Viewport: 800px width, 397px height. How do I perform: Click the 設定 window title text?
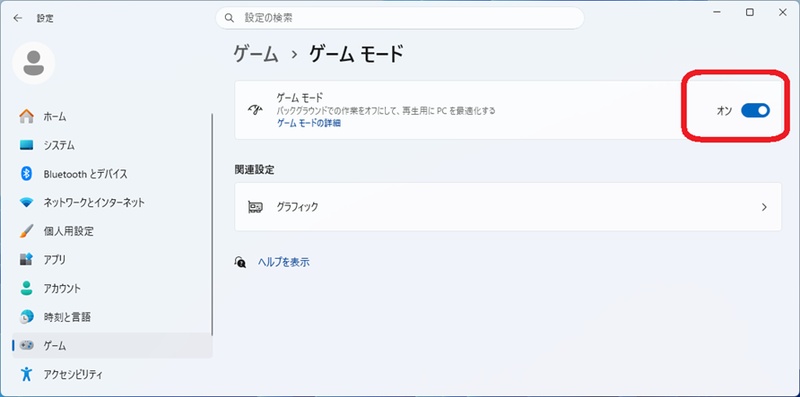[45, 18]
